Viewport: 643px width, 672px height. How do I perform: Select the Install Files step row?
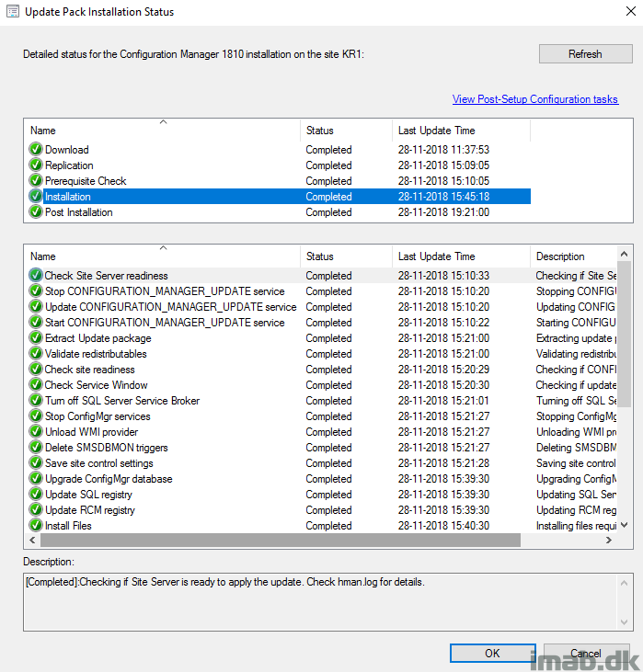coord(321,526)
